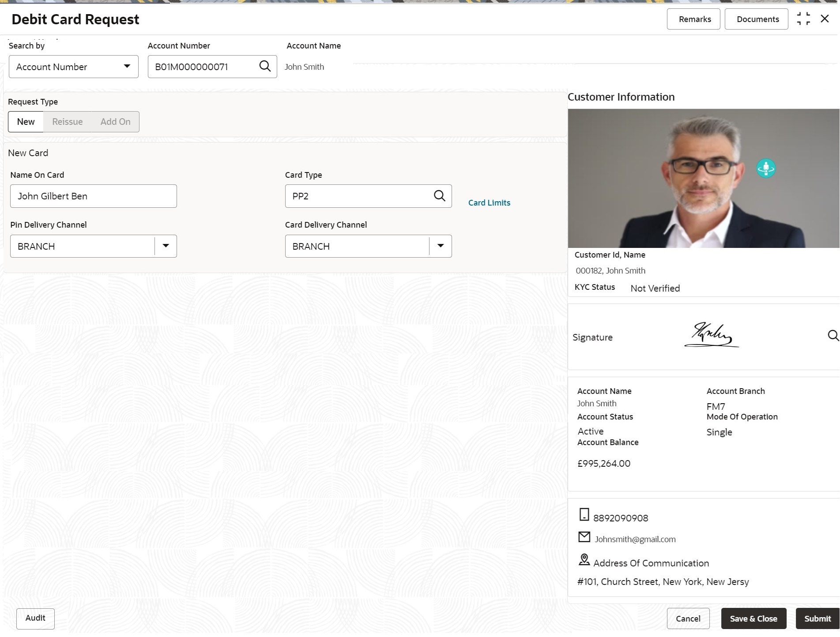Click the collapse screen icon near Documents
The width and height of the screenshot is (840, 637).
(803, 19)
